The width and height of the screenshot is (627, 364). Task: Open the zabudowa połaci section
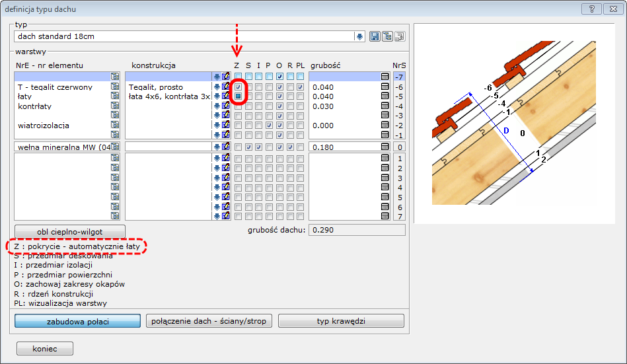click(x=78, y=321)
